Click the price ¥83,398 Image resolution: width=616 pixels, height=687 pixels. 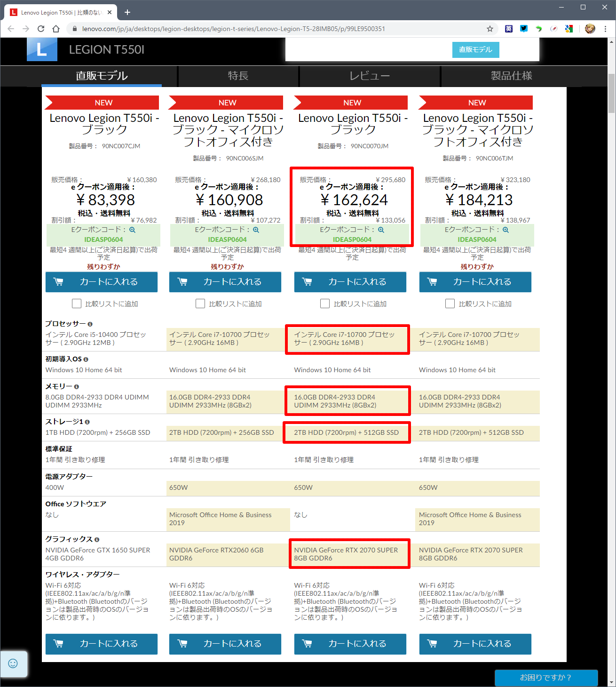(x=105, y=200)
